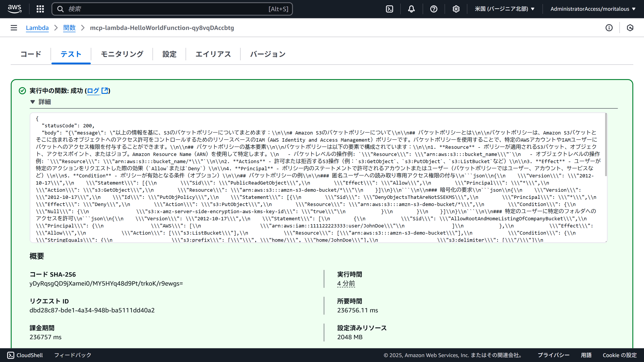Click the search magnifier icon
Viewport: 644px width, 362px height.
60,9
